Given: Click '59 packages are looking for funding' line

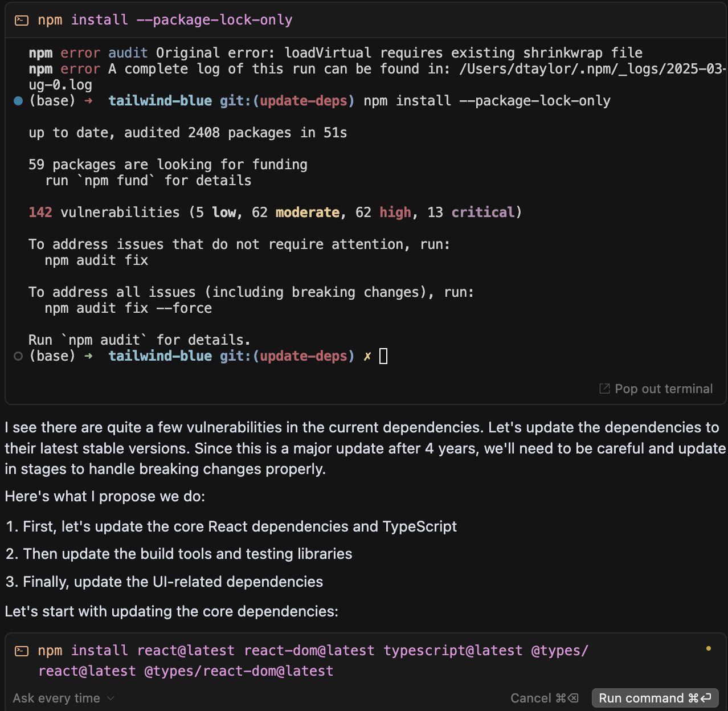Looking at the screenshot, I should coord(168,165).
